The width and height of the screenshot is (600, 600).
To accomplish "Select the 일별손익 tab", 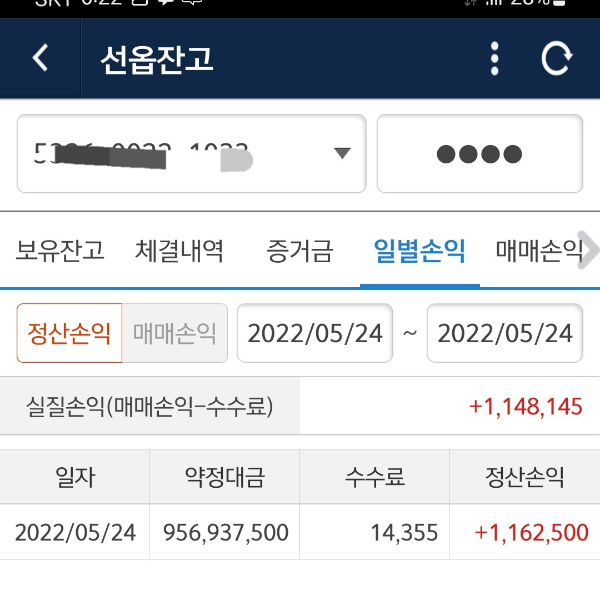I will click(419, 250).
